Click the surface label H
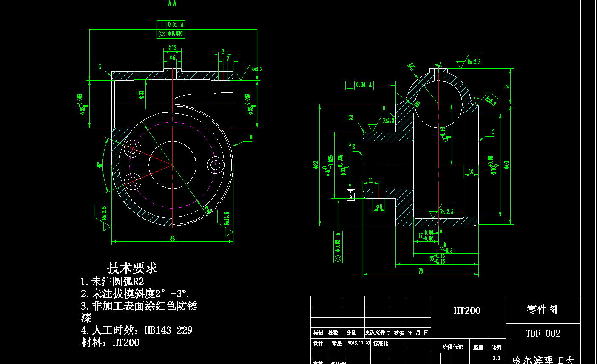The width and height of the screenshot is (597, 364). click(251, 137)
